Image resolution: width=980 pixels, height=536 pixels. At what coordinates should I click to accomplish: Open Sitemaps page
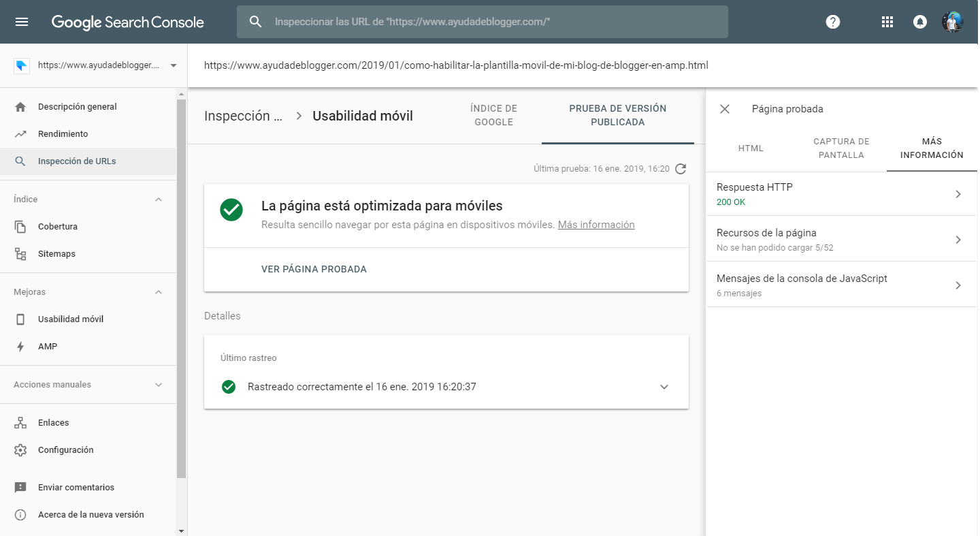pos(88,254)
